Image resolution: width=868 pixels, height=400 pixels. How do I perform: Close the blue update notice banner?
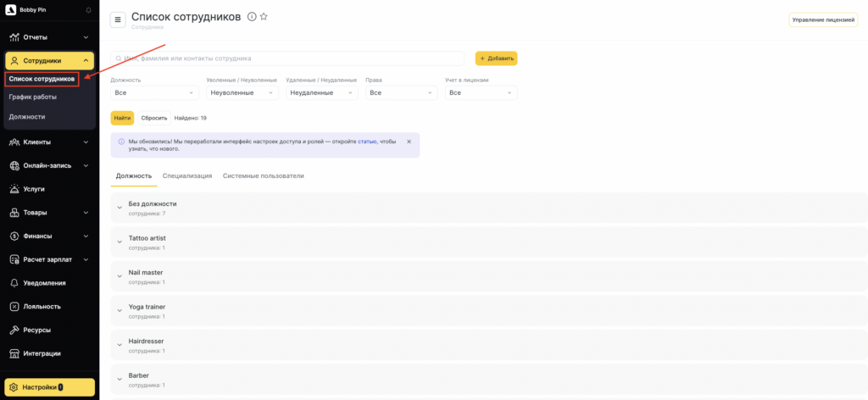pyautogui.click(x=409, y=142)
